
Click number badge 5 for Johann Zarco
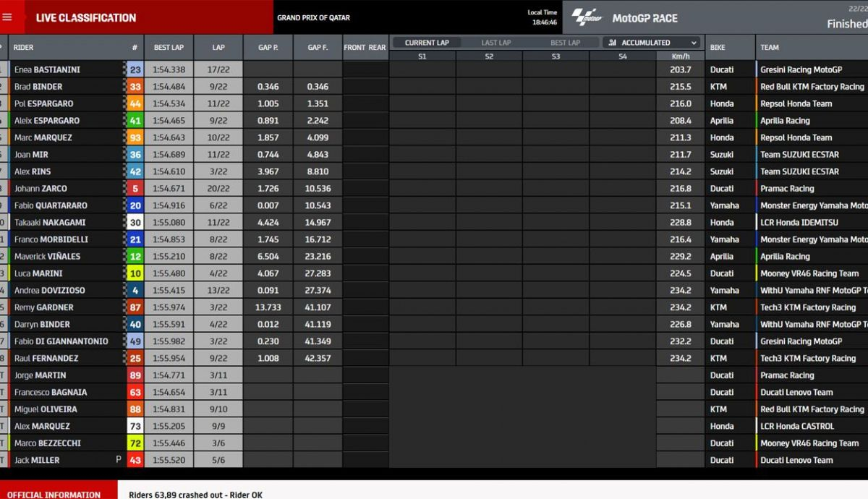click(135, 189)
